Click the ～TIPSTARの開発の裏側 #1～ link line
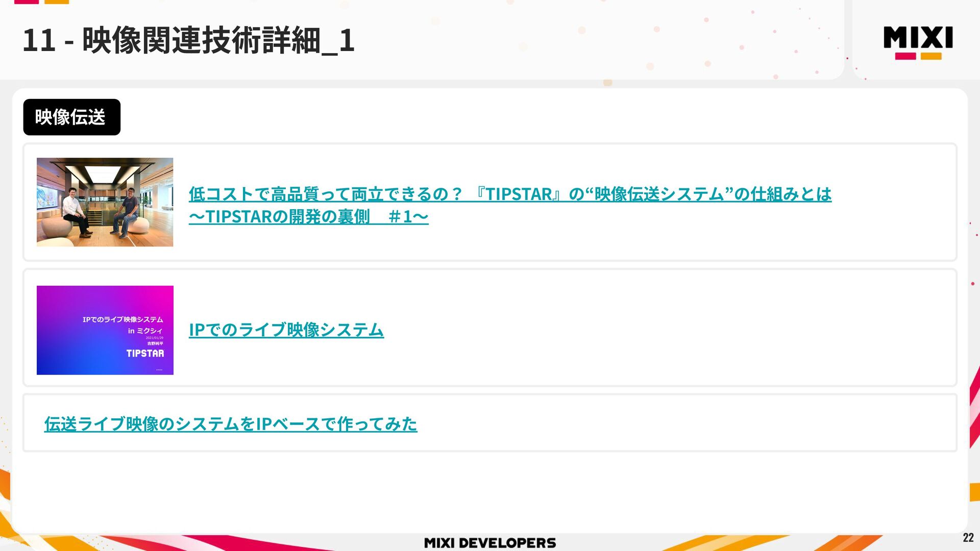This screenshot has height=551, width=980. [x=308, y=217]
